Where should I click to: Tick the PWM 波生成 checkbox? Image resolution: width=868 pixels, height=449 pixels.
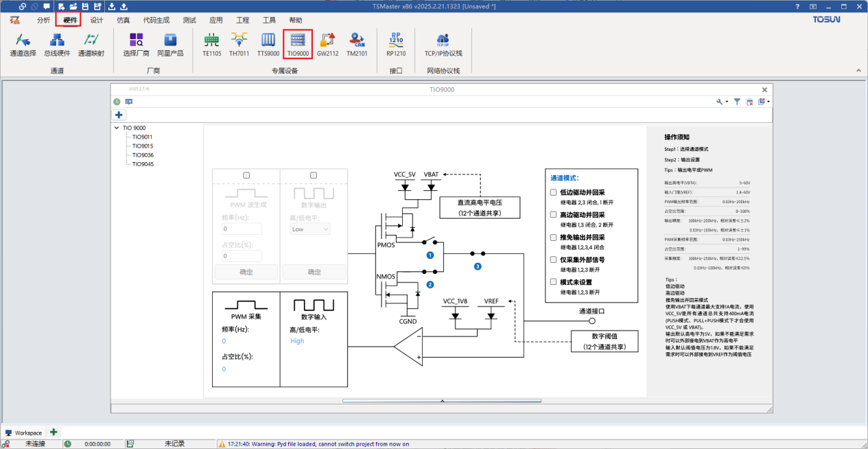coord(246,175)
